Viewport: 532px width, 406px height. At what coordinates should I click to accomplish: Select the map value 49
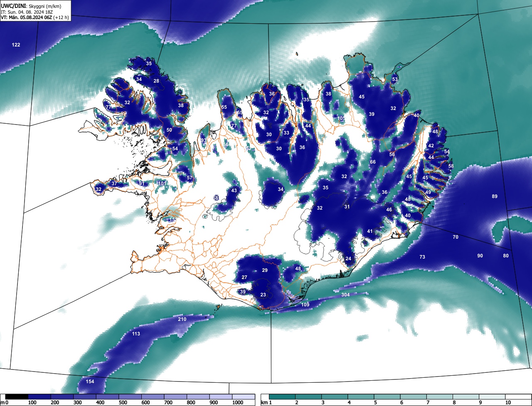[428, 192]
